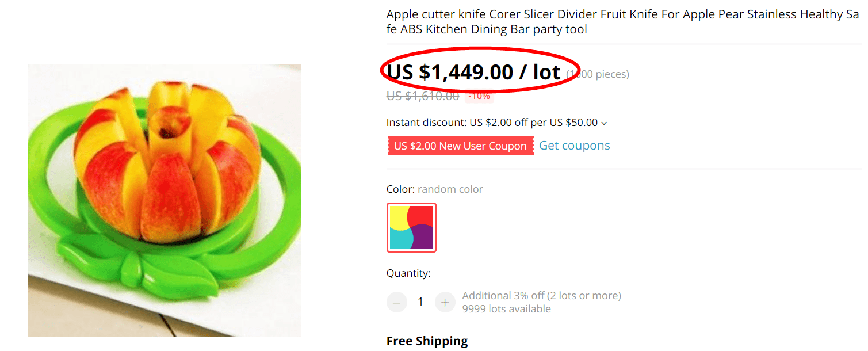Select the random color swatch

click(411, 227)
